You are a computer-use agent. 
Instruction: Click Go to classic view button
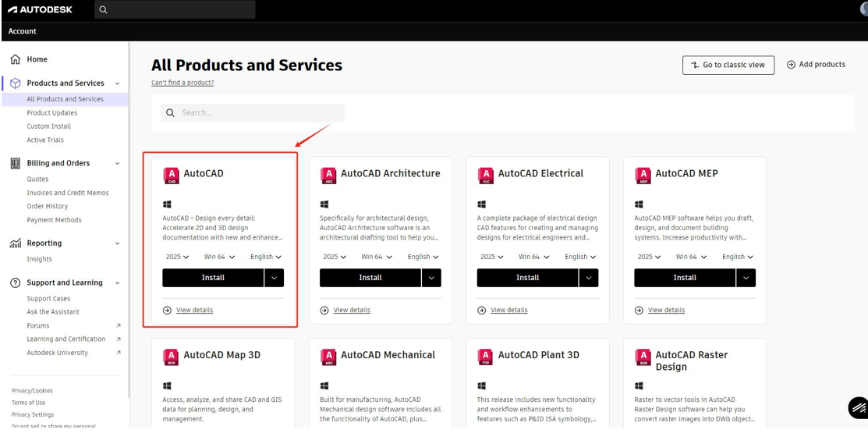(728, 65)
